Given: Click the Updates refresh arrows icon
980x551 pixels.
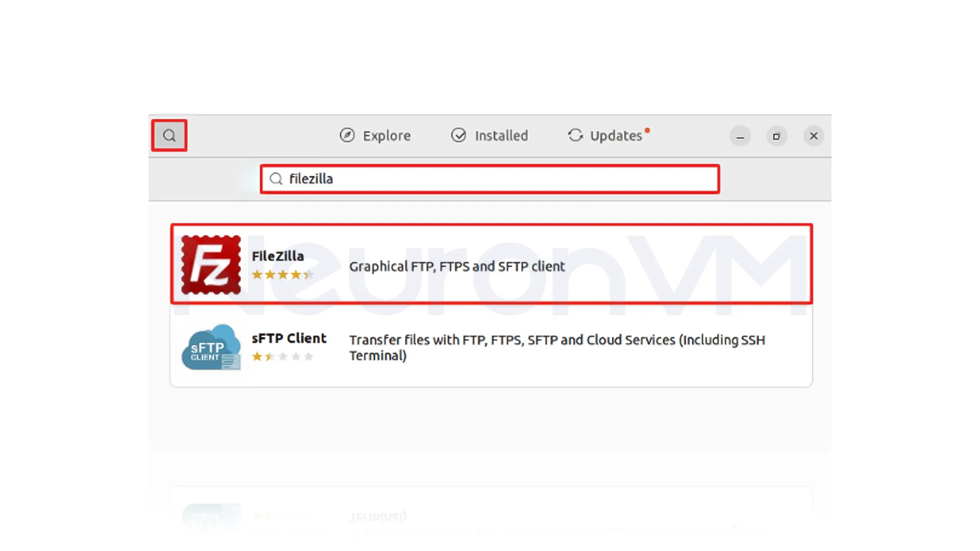Looking at the screenshot, I should (575, 135).
